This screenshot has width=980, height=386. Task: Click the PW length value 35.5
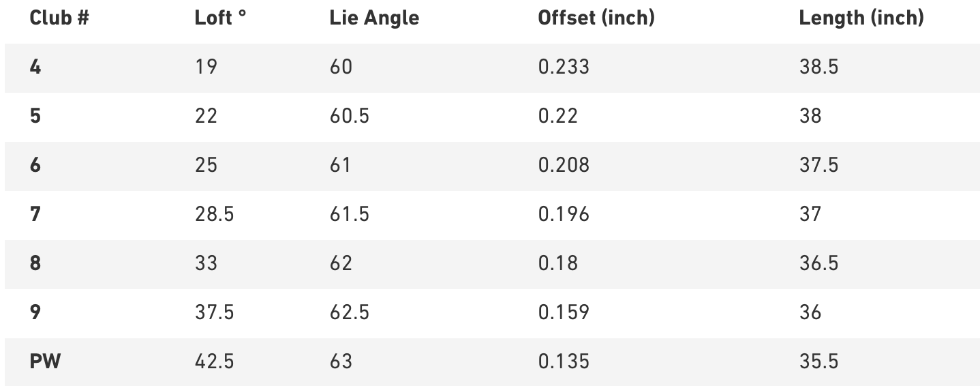818,361
